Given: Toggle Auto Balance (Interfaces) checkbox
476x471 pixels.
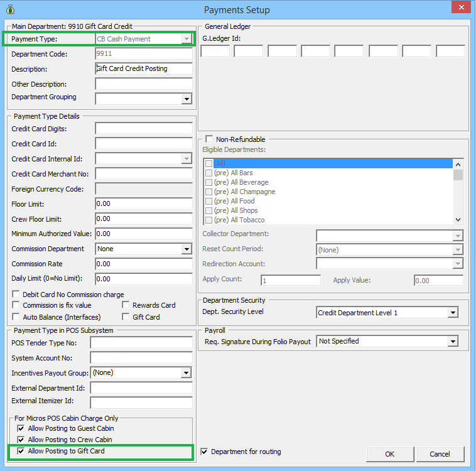Looking at the screenshot, I should click(16, 317).
